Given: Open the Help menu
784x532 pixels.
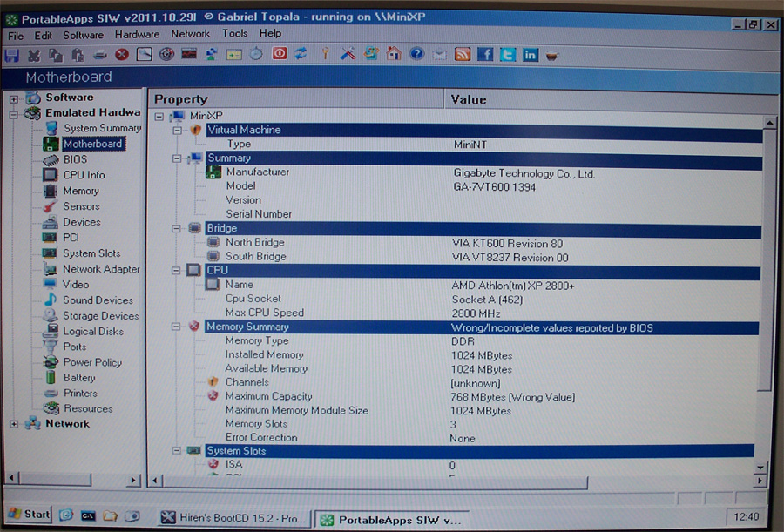Looking at the screenshot, I should coord(270,33).
